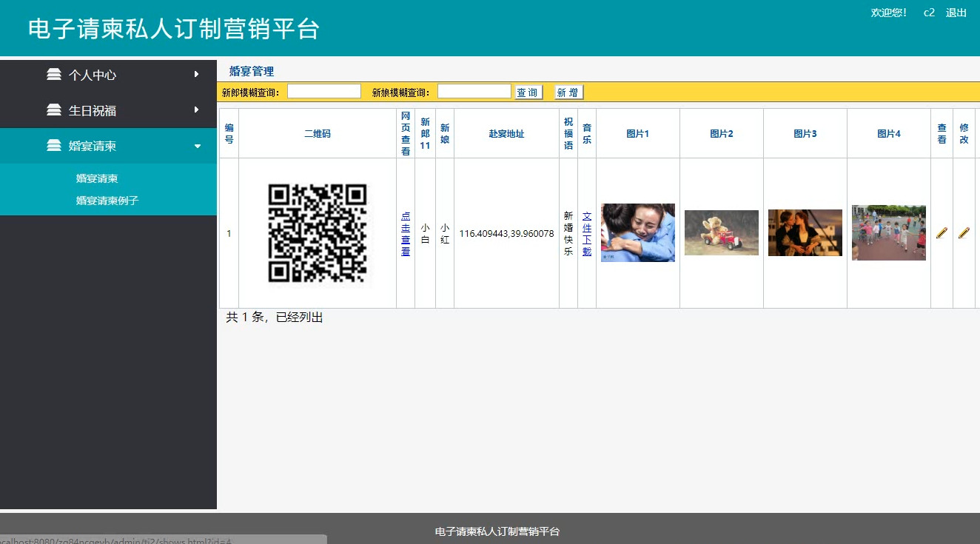Expand the 生日祝福 arrow
This screenshot has width=980, height=544.
[x=196, y=110]
